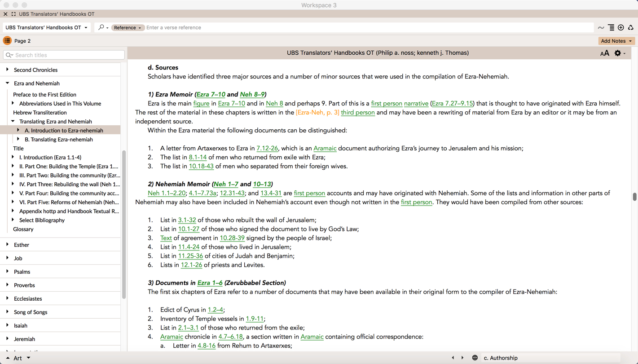Click the [Ezra-Neh, p. 3] page marker

(x=317, y=112)
